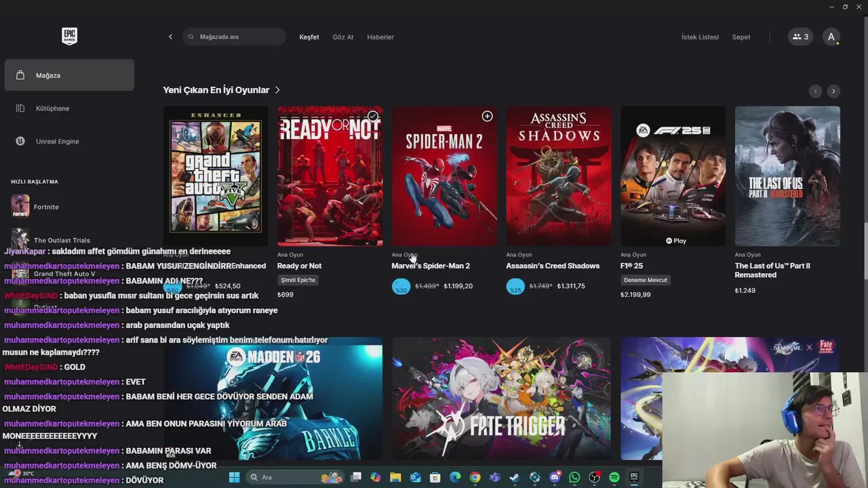The image size is (868, 488).
Task: Click the page vertical scrollbar
Action: pyautogui.click(x=865, y=251)
